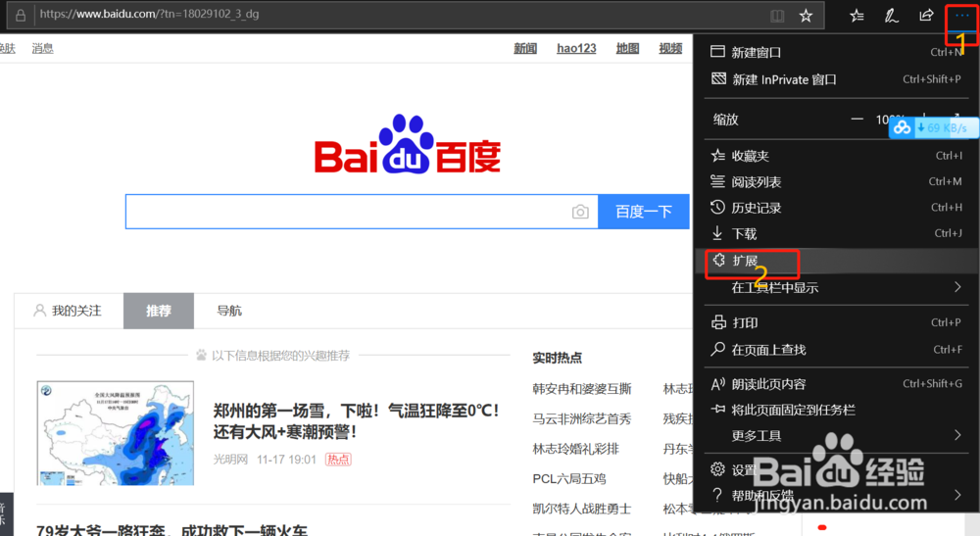Open the weather map news thumbnail
The image size is (980, 536).
[116, 433]
